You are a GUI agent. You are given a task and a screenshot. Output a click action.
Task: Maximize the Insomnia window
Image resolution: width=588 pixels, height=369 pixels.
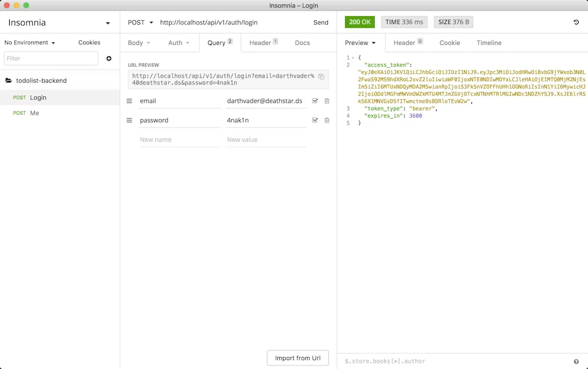(x=26, y=5)
